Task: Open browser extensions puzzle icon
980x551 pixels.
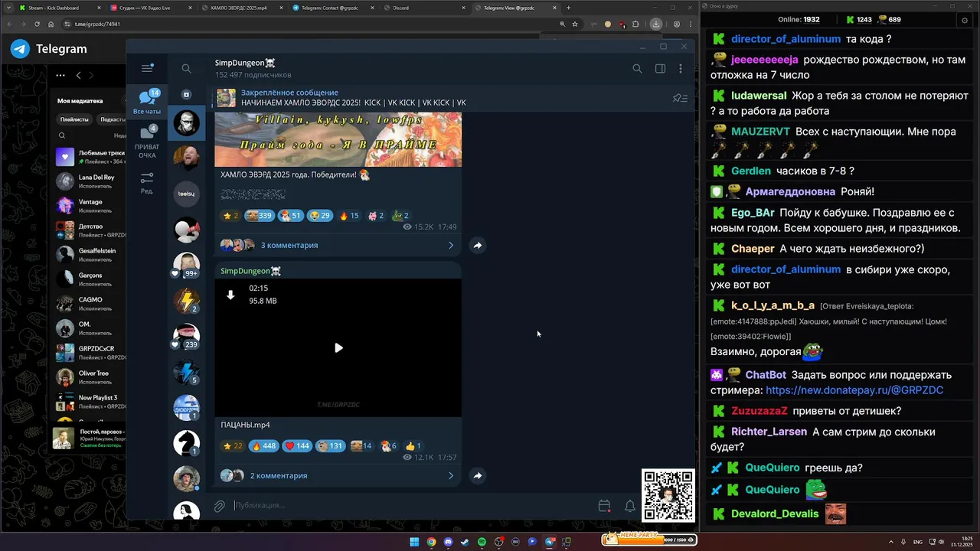Action: (635, 24)
